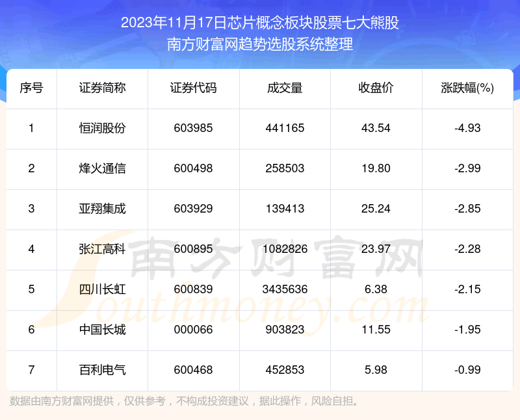
Task: Click stock code 603929
Action: point(193,209)
